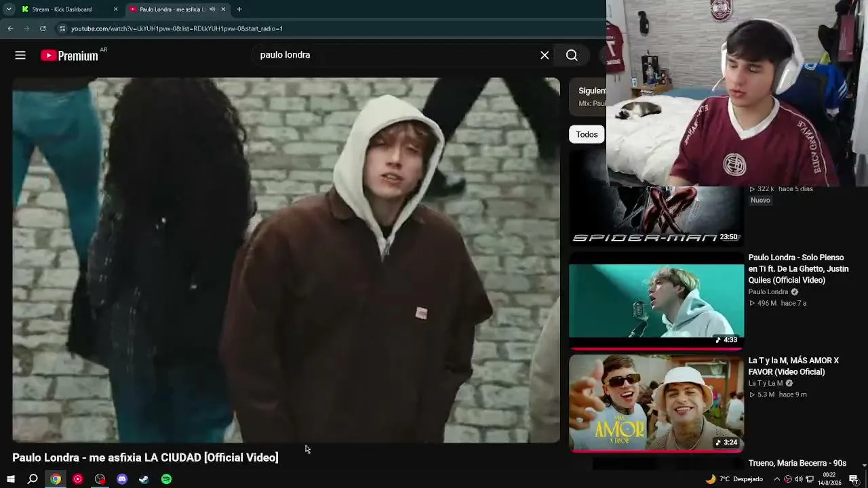Mute the Paulo Londra tab audio
Image resolution: width=868 pixels, height=488 pixels.
point(212,9)
